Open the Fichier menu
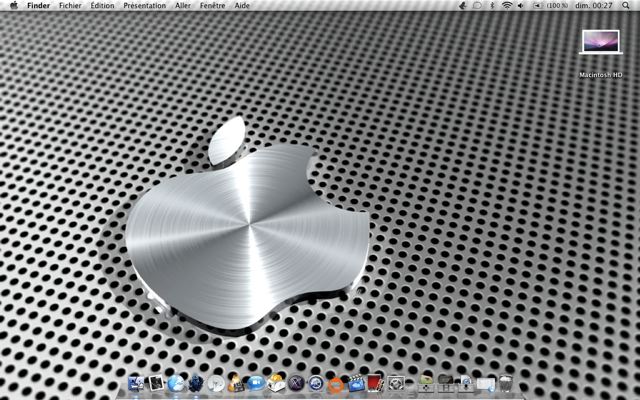Image resolution: width=640 pixels, height=400 pixels. [x=70, y=6]
